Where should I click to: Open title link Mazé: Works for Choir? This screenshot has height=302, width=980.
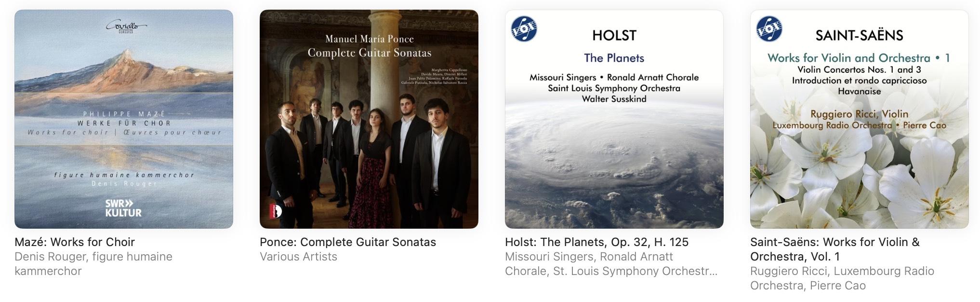click(x=75, y=242)
